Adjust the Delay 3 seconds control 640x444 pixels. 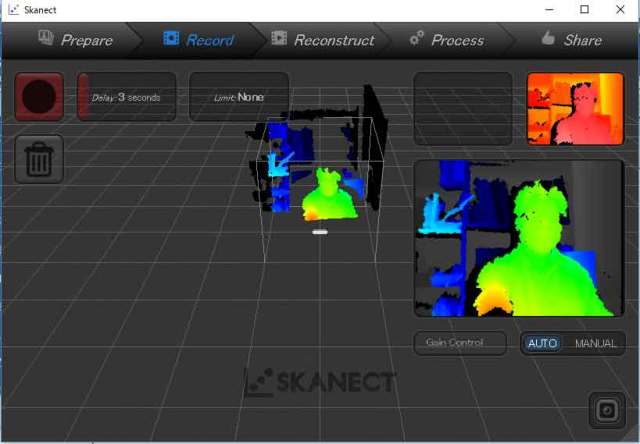[x=127, y=97]
